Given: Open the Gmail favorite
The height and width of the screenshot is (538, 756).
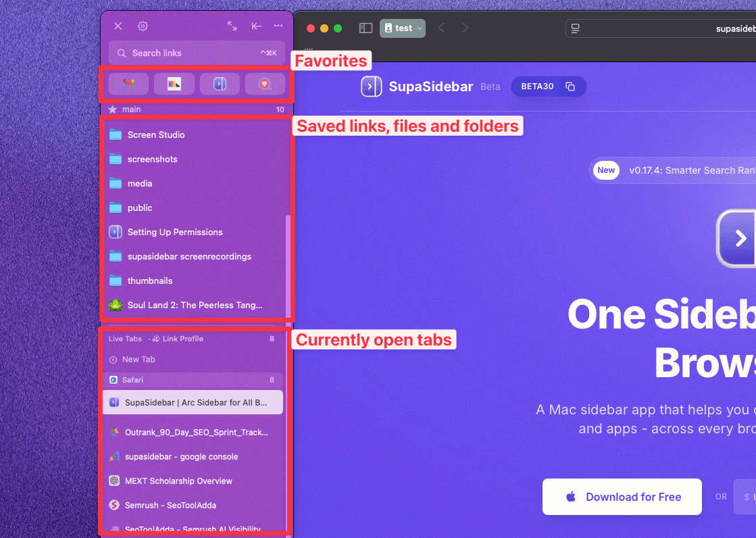Looking at the screenshot, I should (128, 84).
